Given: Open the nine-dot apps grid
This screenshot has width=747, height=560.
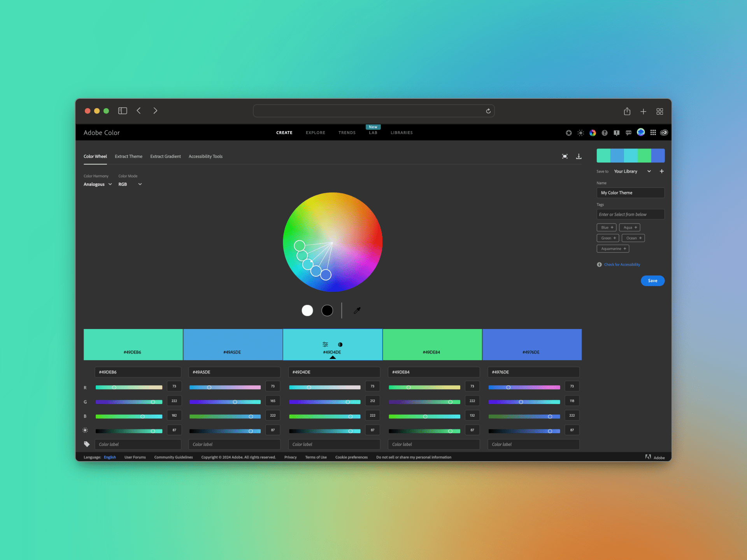Looking at the screenshot, I should [x=653, y=133].
